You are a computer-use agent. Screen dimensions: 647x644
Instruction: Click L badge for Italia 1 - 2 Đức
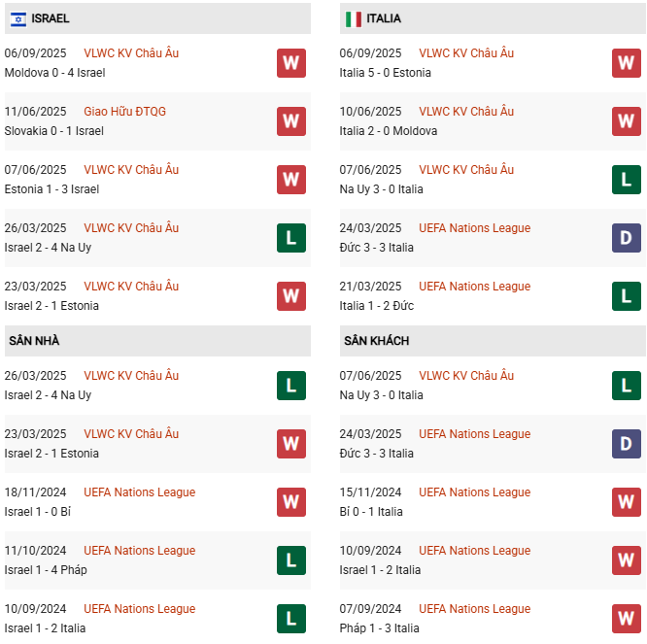coord(627,296)
